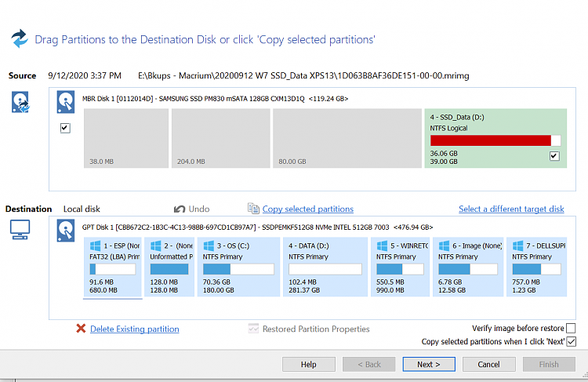The image size is (588, 382).
Task: Choose Select a different target disk
Action: 511,209
